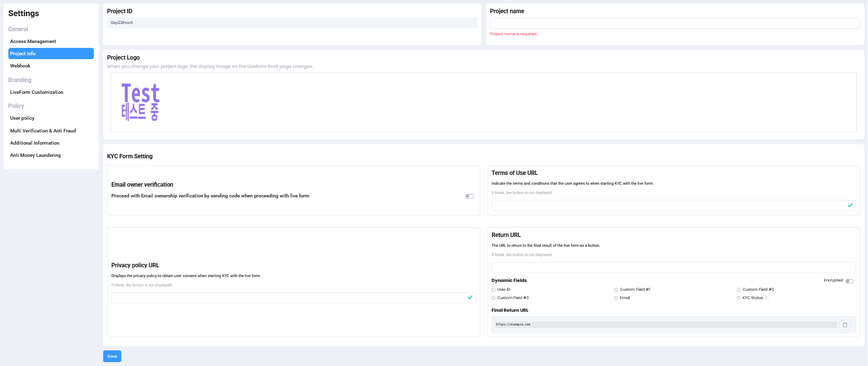Click the Privacy policy URL input
Image resolution: width=868 pixels, height=366 pixels.
[x=293, y=298]
